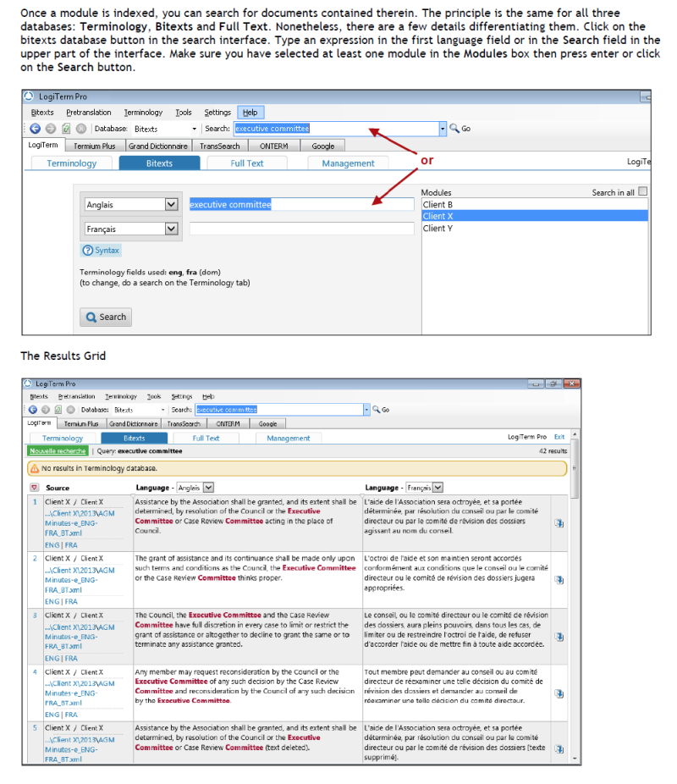The width and height of the screenshot is (677, 784).
Task: Click the LogiTerm Pro logo in results-grid window title bar
Action: pyautogui.click(x=28, y=384)
